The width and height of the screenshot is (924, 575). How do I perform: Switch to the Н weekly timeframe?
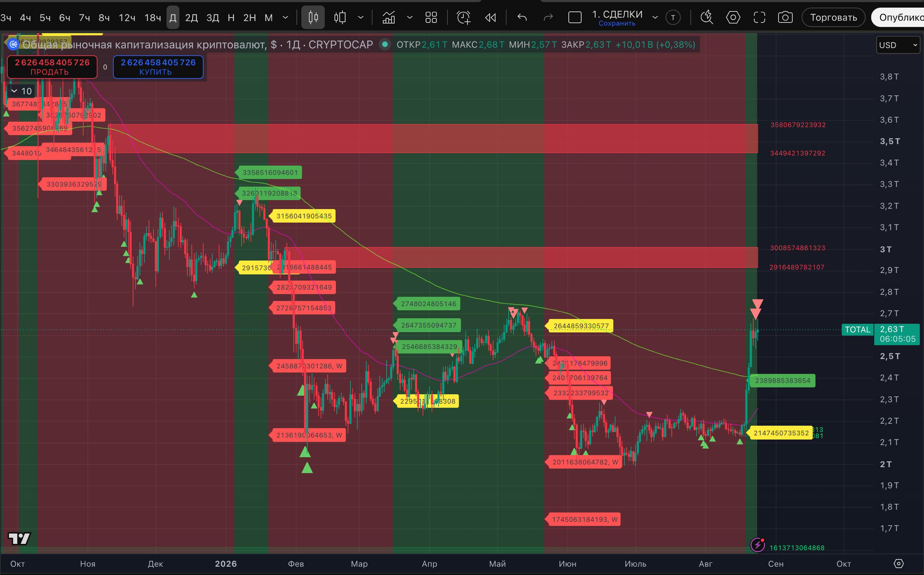(x=231, y=17)
